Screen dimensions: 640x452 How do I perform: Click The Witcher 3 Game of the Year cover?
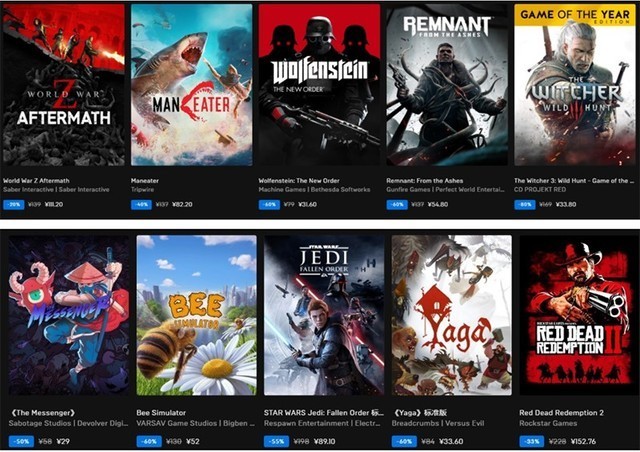point(575,85)
